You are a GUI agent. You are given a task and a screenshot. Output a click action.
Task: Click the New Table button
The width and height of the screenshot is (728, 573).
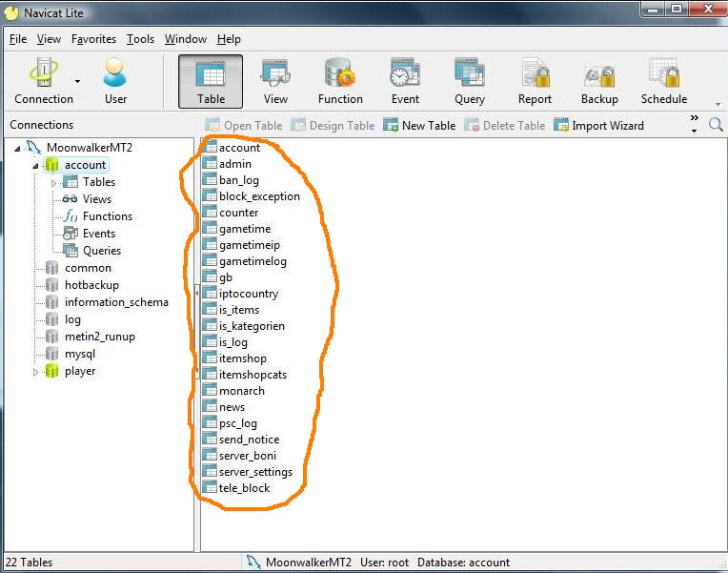coord(419,126)
